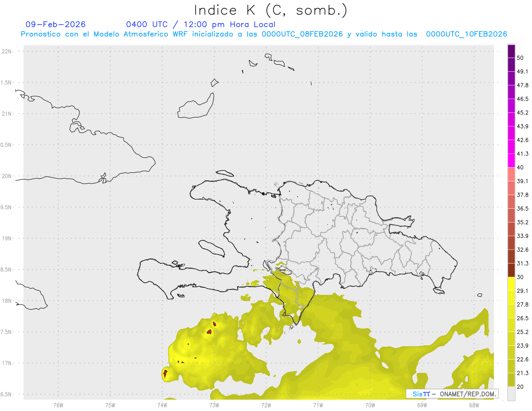532x411 pixels.
Task: Pick the dark brown swatch between 30 and 31.3
Action: coord(511,270)
